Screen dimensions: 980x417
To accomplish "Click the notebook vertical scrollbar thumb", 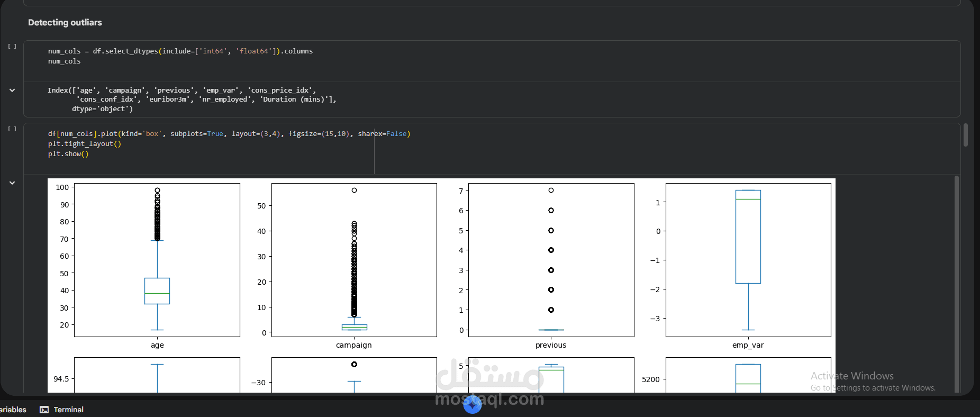I will 966,135.
